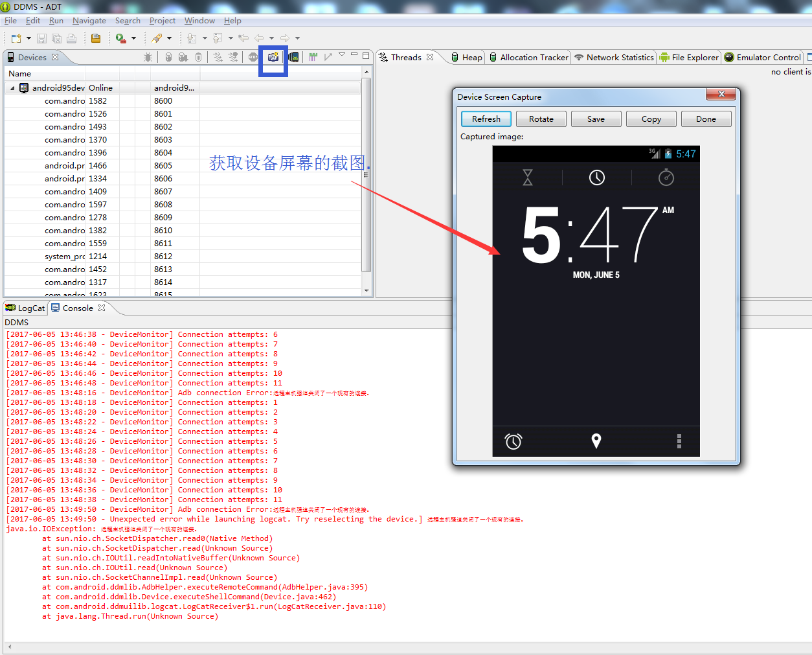Image resolution: width=812 pixels, height=655 pixels.
Task: Open the Forward history dropdown arrow
Action: pyautogui.click(x=297, y=38)
